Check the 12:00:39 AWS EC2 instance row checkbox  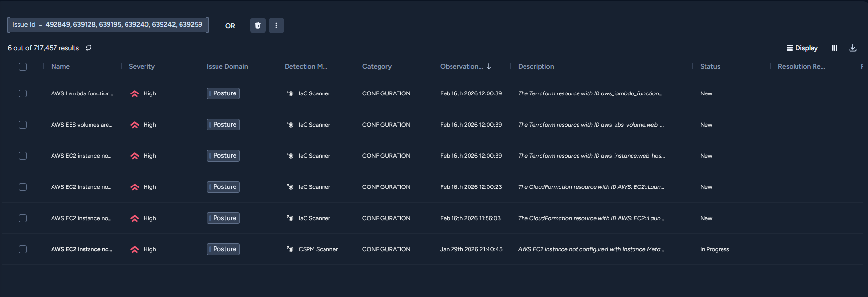click(23, 156)
